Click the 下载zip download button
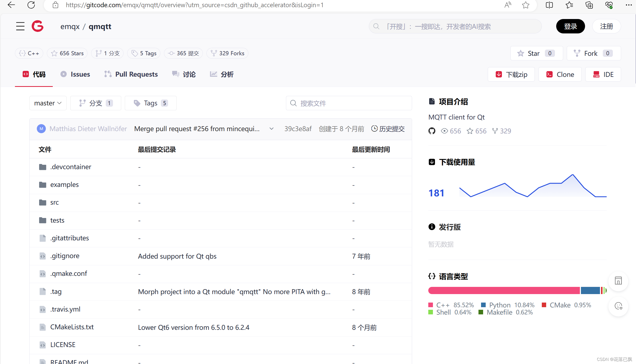Image resolution: width=636 pixels, height=364 pixels. click(511, 74)
